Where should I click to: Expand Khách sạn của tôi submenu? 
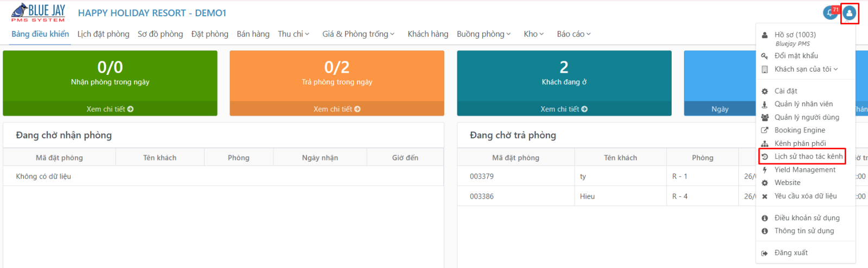(806, 69)
